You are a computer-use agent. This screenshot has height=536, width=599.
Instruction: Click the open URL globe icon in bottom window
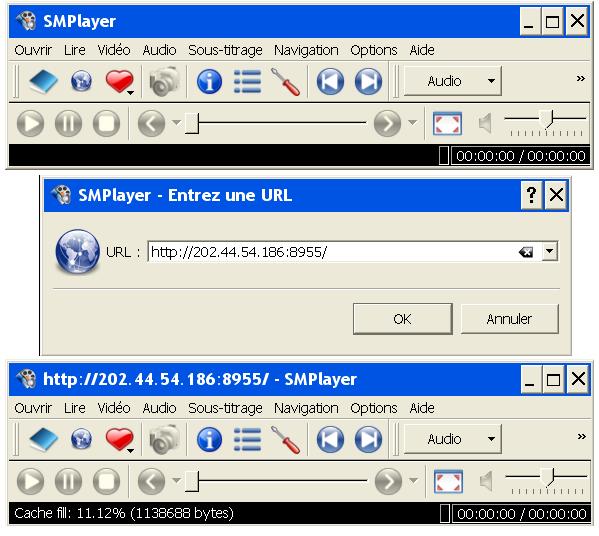coord(81,439)
